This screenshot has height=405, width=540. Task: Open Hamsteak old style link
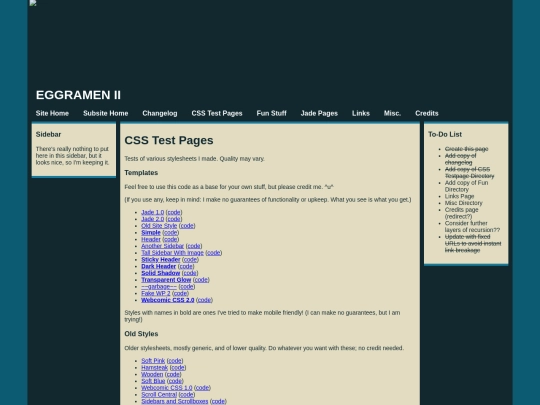click(154, 367)
